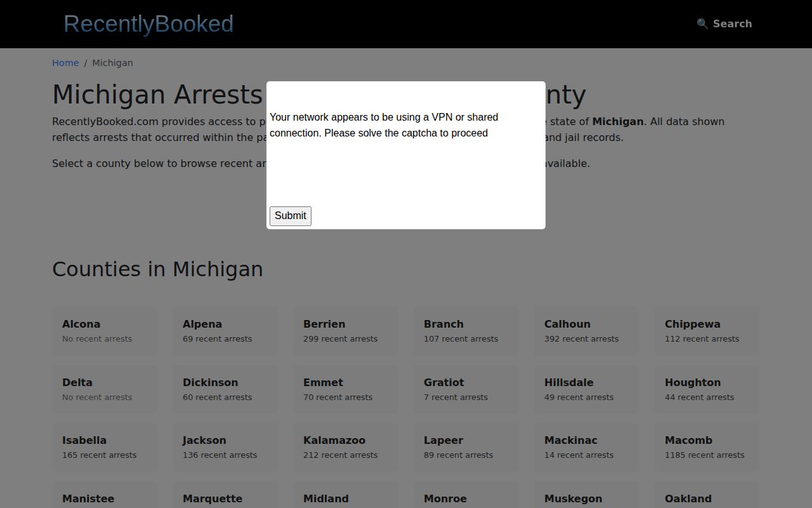This screenshot has height=508, width=812.
Task: Select the Houghton county card
Action: [x=707, y=389]
